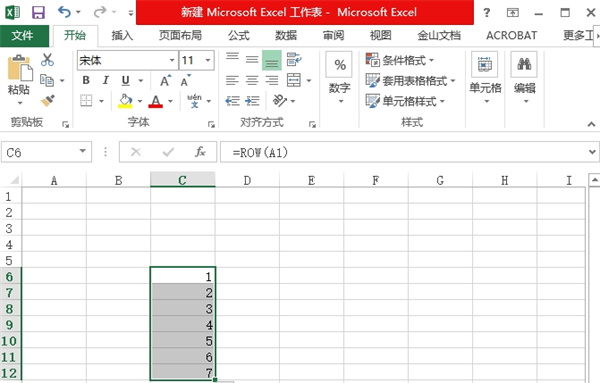Apply red font color A

click(155, 101)
